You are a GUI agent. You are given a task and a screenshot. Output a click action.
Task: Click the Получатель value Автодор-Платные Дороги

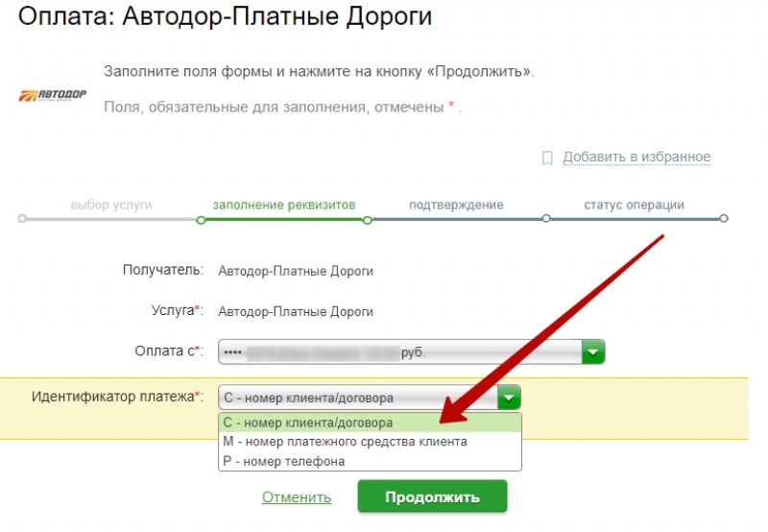pyautogui.click(x=296, y=271)
